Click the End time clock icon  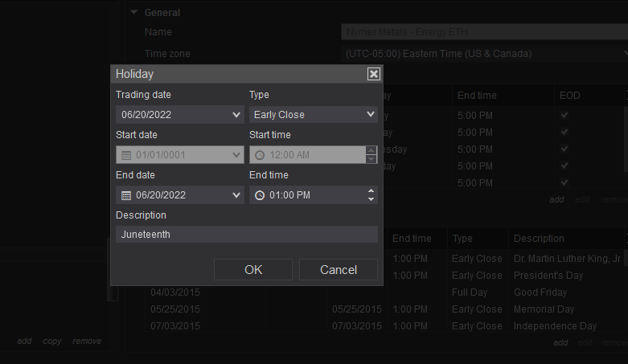pyautogui.click(x=260, y=195)
